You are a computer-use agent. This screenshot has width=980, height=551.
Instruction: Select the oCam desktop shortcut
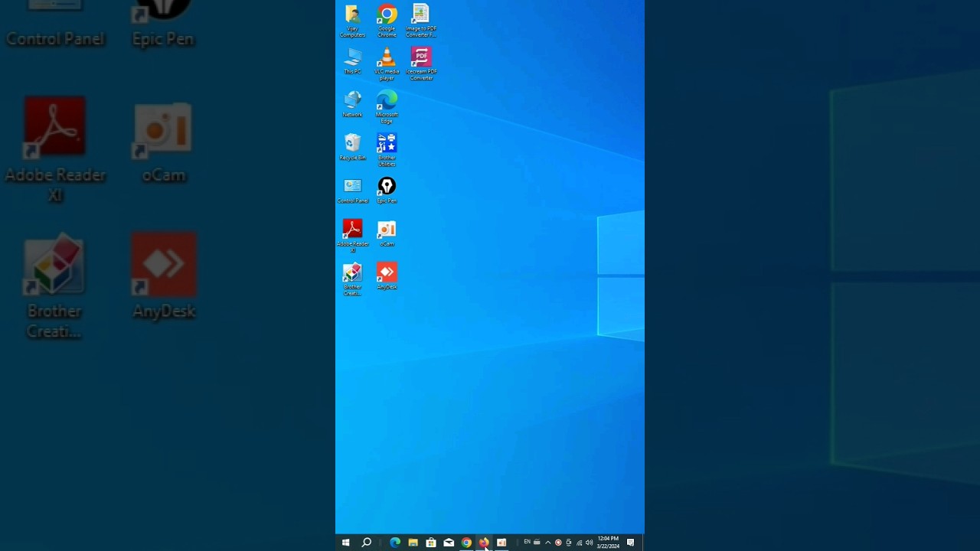click(387, 233)
